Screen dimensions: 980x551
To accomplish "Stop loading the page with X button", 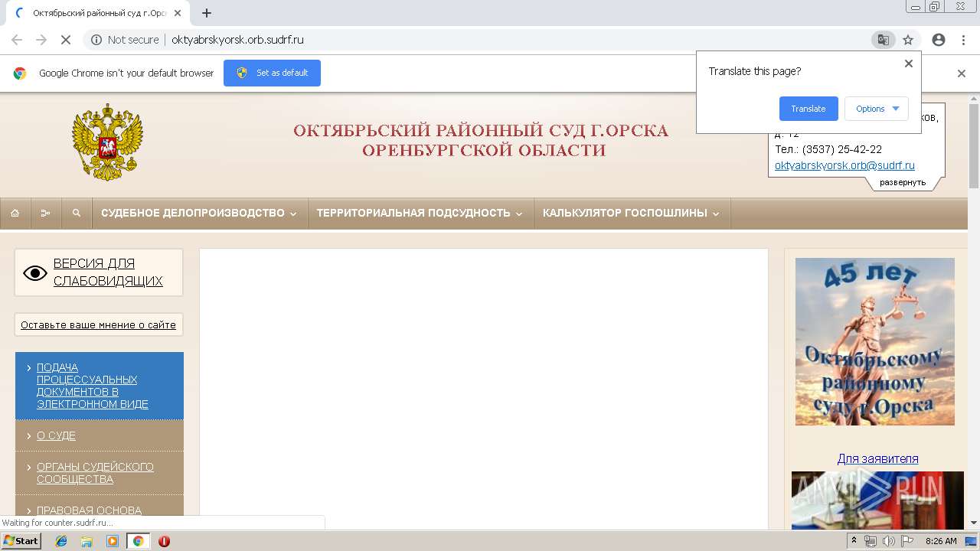I will (65, 40).
